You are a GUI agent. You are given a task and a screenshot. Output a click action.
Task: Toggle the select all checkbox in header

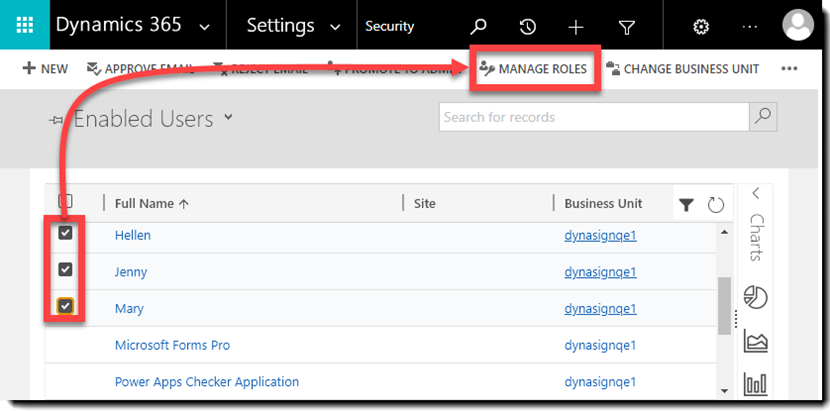(x=65, y=201)
